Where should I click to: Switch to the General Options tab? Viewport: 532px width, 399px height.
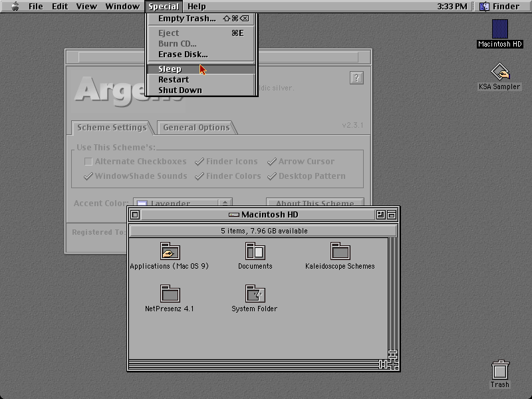(196, 128)
